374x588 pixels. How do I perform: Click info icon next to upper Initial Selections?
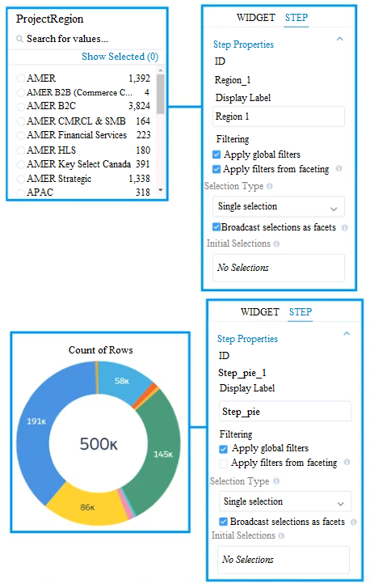point(276,243)
